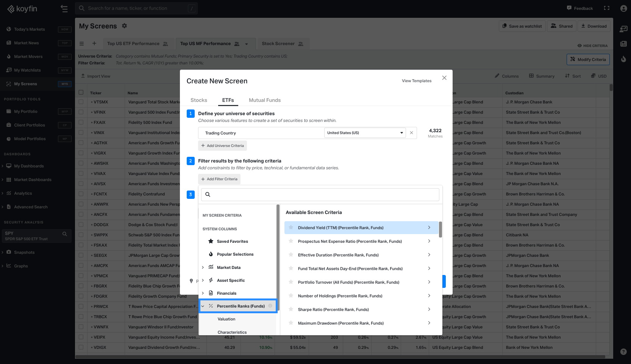Focus the criteria search input field
The image size is (631, 364).
[320, 195]
